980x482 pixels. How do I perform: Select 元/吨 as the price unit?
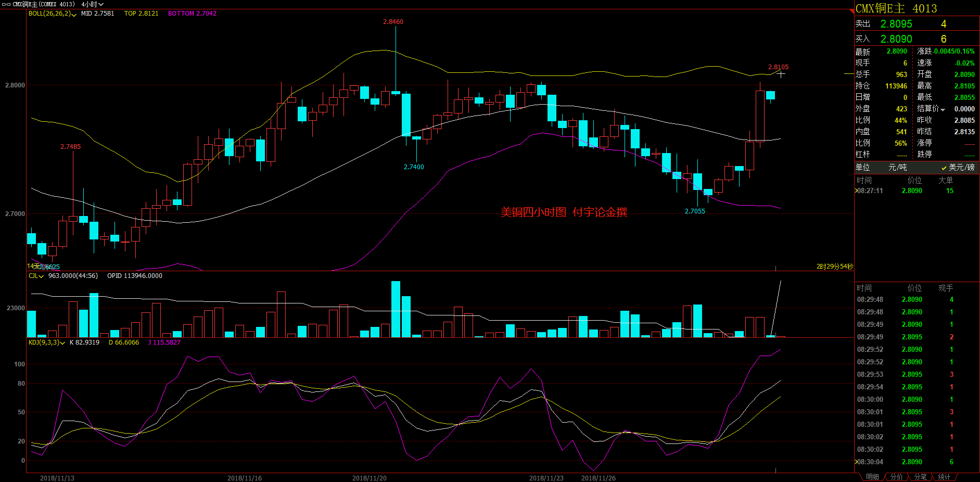897,167
